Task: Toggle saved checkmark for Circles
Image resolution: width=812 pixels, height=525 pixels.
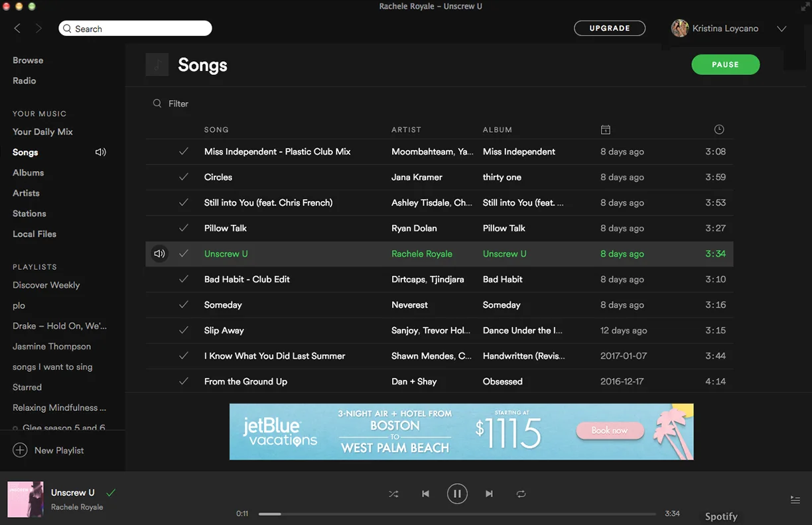Action: (x=184, y=178)
